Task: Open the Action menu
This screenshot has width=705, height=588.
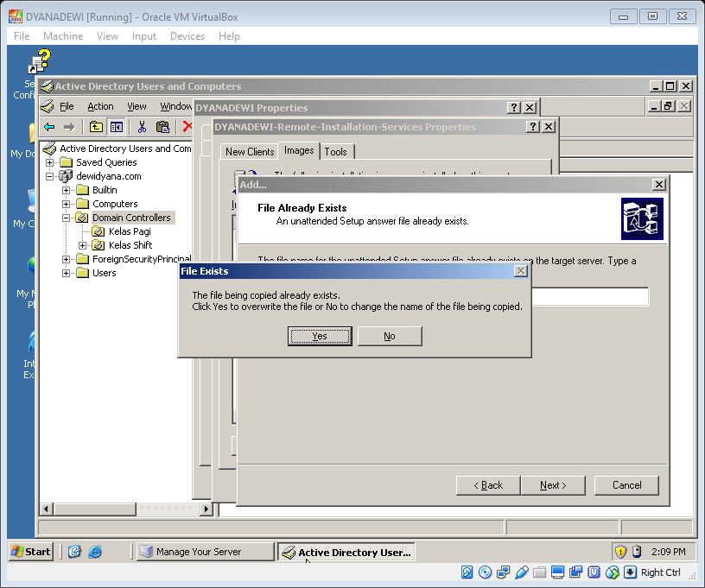Action: [x=100, y=106]
